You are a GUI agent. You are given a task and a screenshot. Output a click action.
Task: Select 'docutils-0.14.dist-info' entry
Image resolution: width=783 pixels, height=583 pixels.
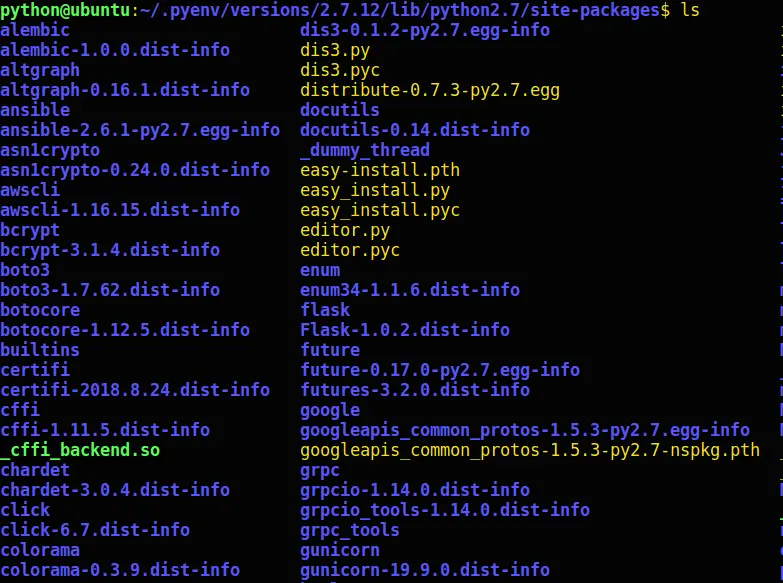[x=415, y=130]
